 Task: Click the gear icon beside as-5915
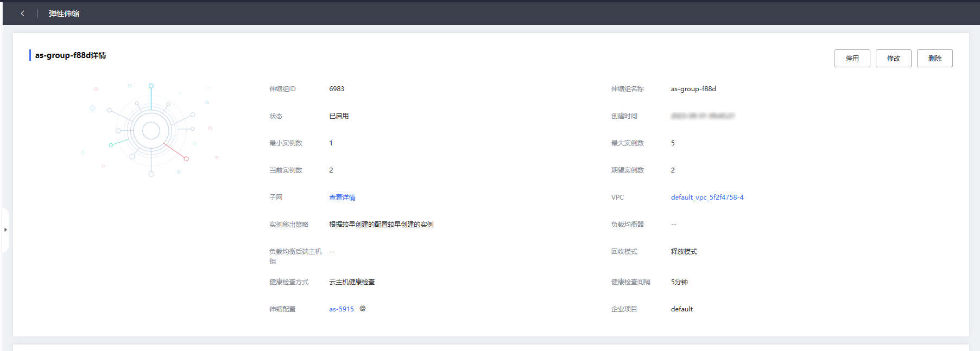(x=363, y=309)
